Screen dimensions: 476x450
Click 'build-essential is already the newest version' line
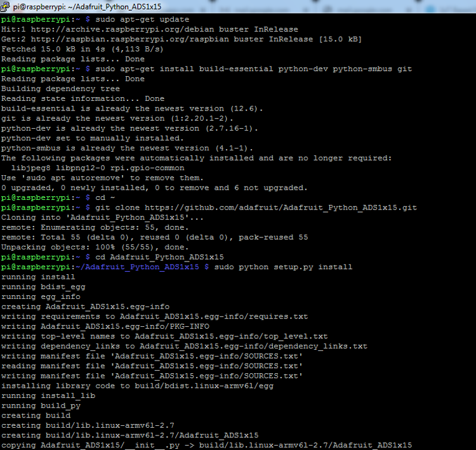click(x=132, y=109)
